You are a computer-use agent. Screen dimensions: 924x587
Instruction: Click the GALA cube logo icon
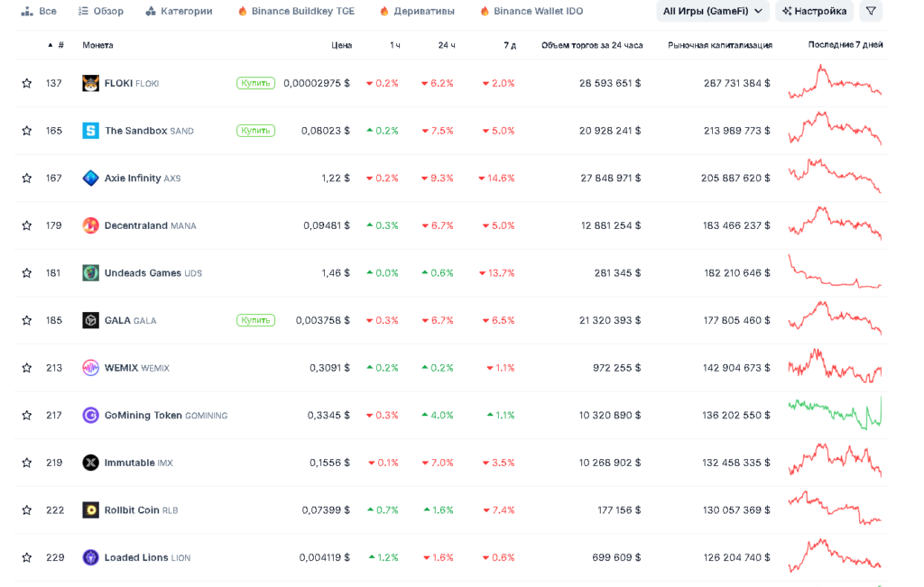click(90, 320)
